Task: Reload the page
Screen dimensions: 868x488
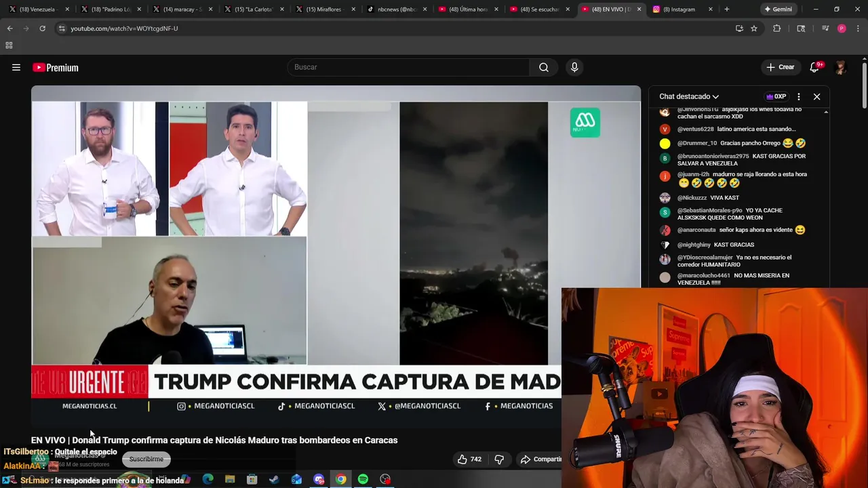Action: click(x=42, y=28)
